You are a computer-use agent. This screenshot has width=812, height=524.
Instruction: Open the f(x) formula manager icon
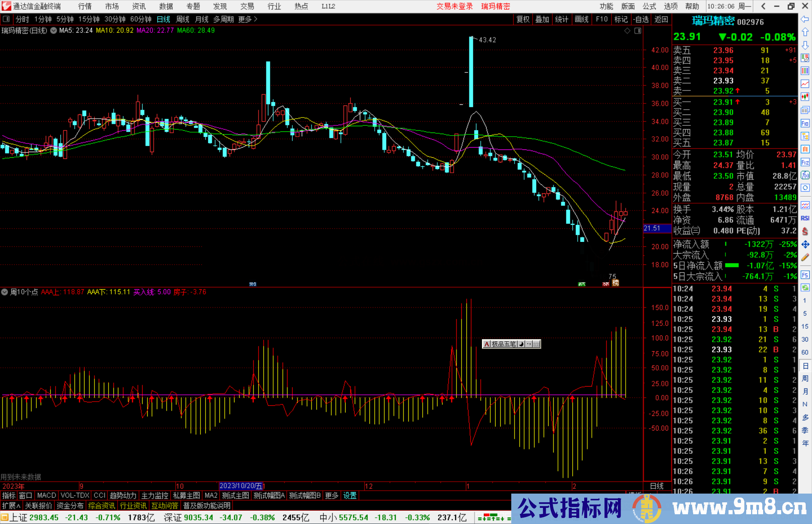(805, 175)
